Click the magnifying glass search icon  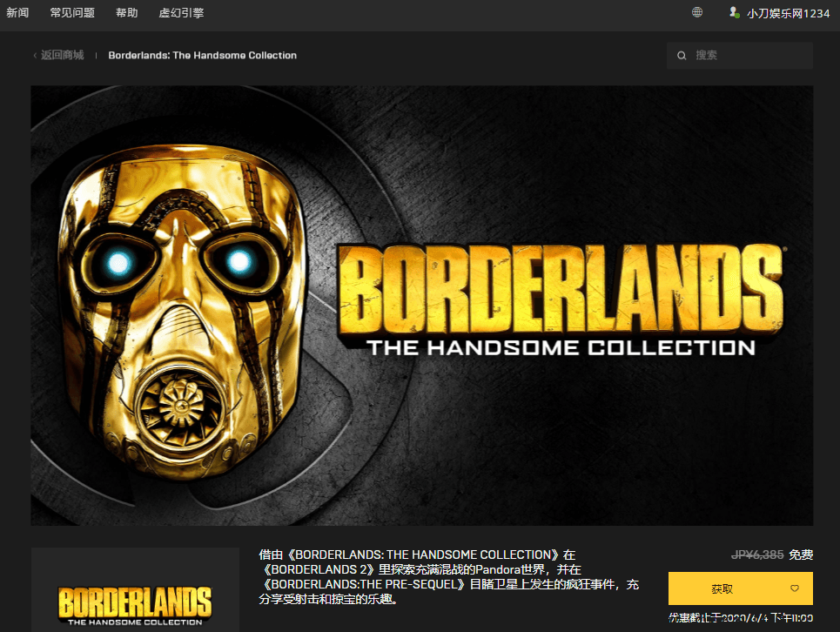(682, 56)
